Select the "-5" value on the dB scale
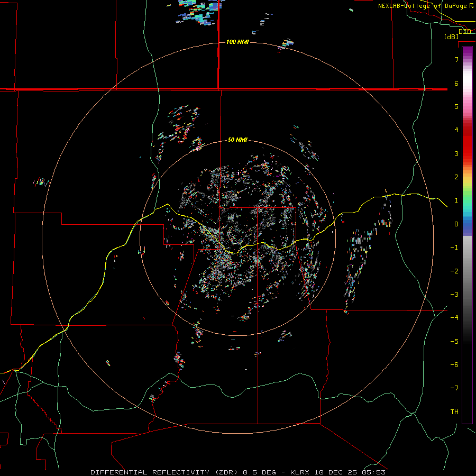 point(454,342)
